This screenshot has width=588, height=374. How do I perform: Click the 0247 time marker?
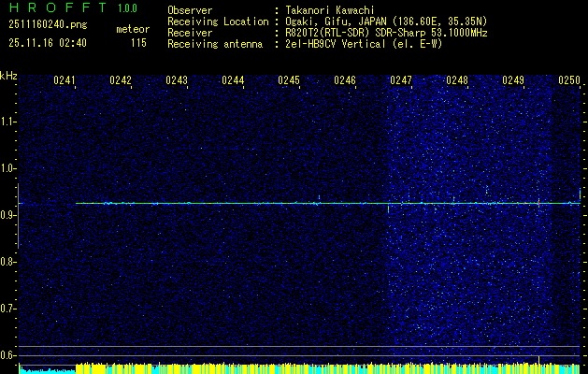(401, 80)
